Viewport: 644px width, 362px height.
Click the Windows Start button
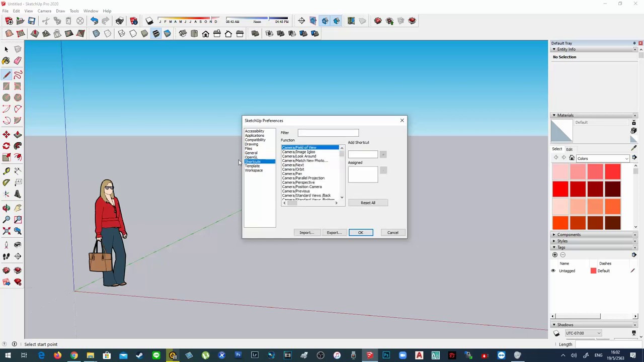[8, 355]
